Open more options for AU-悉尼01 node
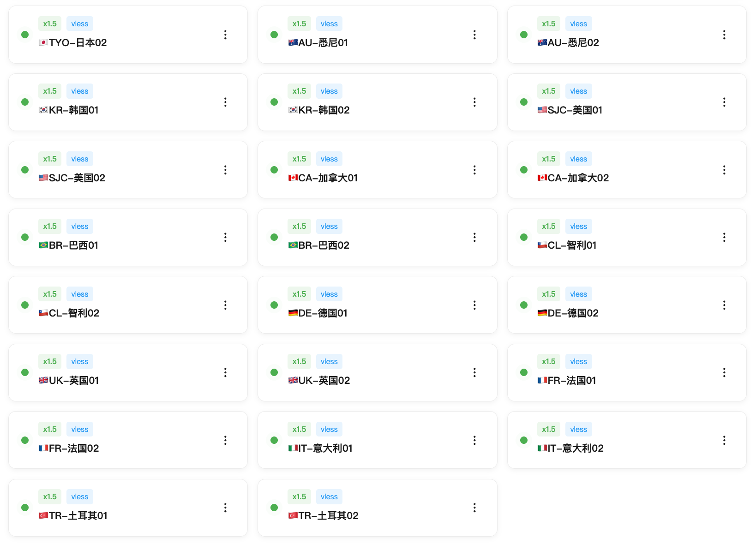This screenshot has height=550, width=756. click(x=474, y=35)
